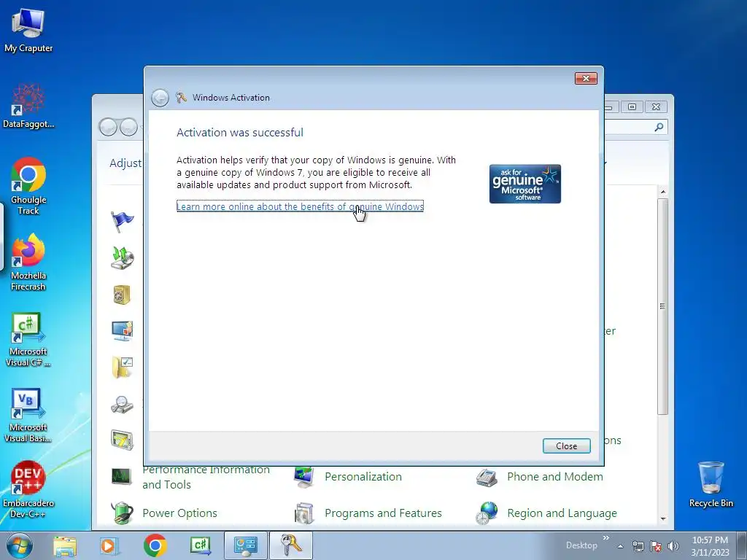This screenshot has height=560, width=747.
Task: Open the genuine Windows benefits link
Action: [x=300, y=206]
